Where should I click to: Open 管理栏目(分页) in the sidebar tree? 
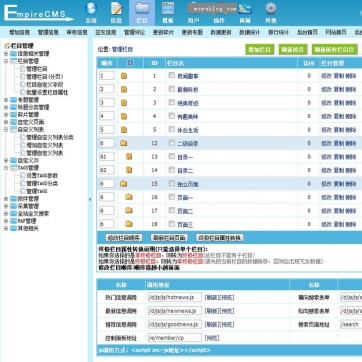[x=45, y=77]
